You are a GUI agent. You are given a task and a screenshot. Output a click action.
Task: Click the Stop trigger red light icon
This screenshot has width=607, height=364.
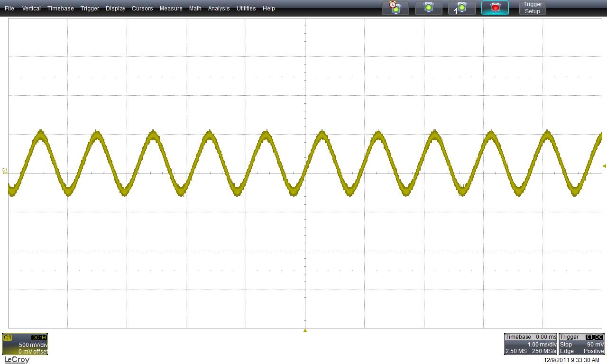coord(495,8)
